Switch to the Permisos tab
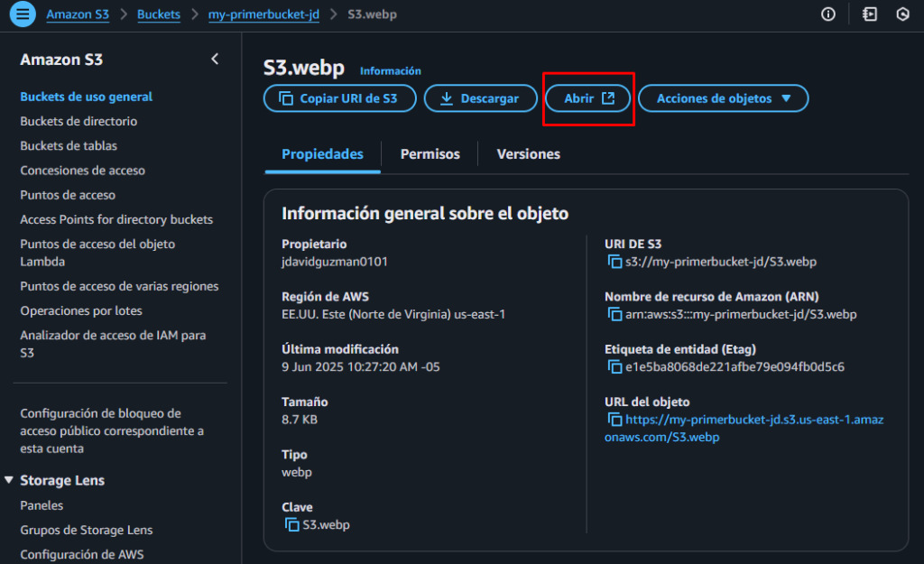 [430, 154]
